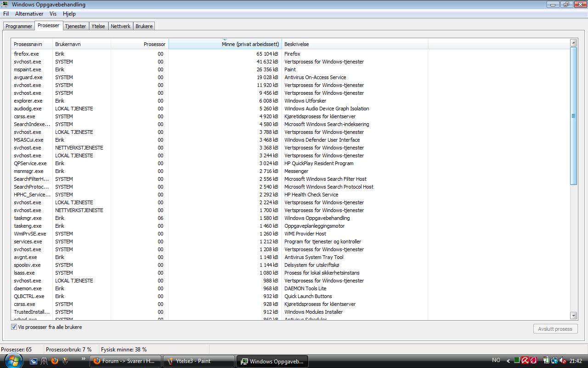
Task: Switch to the Forum Firefox taskbar button
Action: coord(125,361)
